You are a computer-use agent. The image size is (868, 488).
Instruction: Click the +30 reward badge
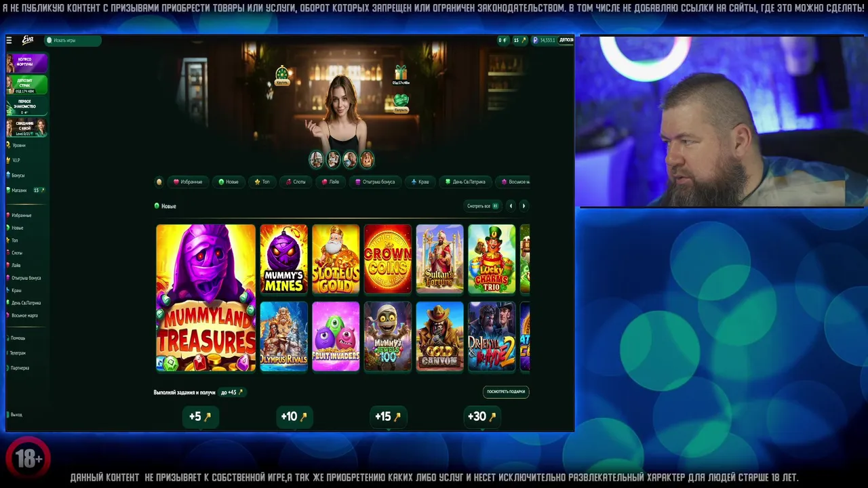[482, 417]
